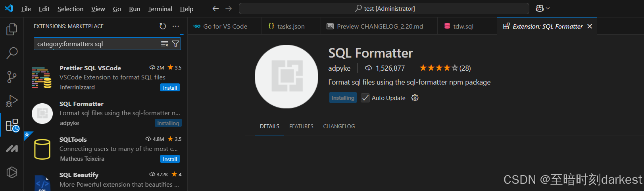Select SQL Beautify extension list item
The width and height of the screenshot is (644, 191).
[x=106, y=179]
